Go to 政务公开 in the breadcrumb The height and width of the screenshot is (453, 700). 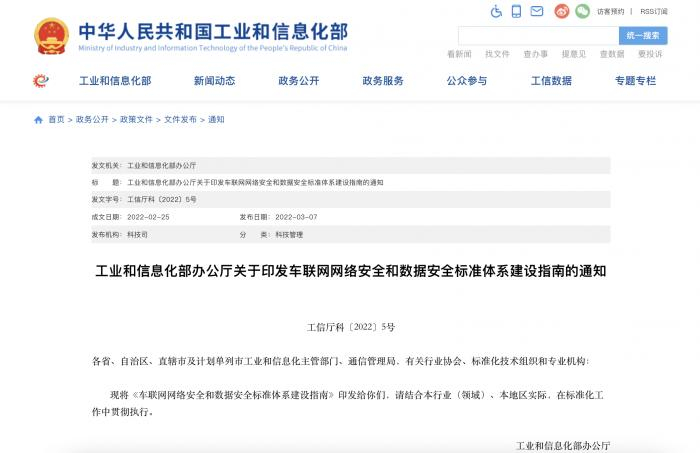click(92, 120)
